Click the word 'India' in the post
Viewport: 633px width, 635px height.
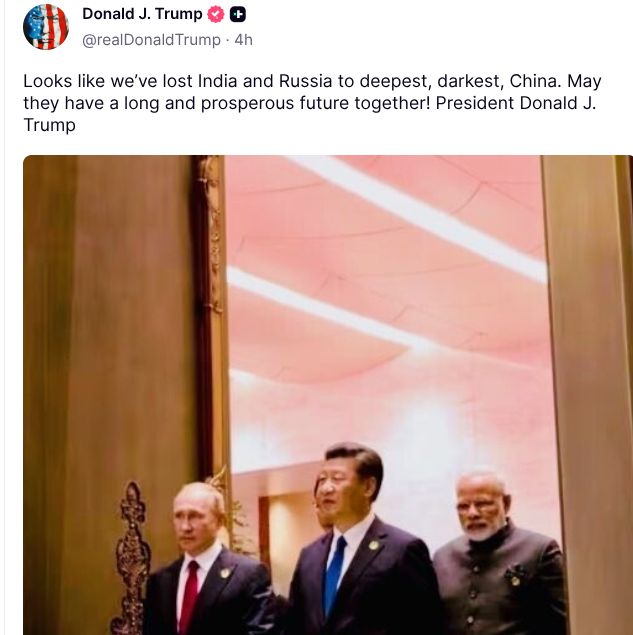click(217, 81)
